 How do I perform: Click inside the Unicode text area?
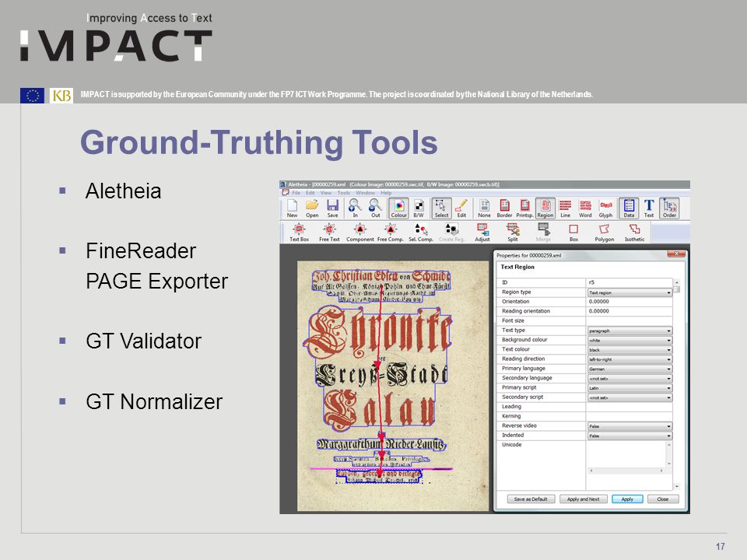click(626, 453)
